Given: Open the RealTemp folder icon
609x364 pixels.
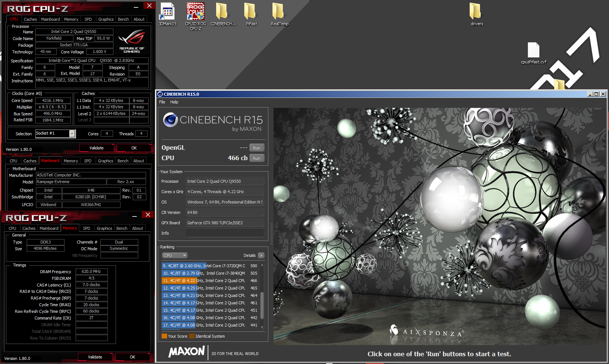Looking at the screenshot, I should pos(279,14).
